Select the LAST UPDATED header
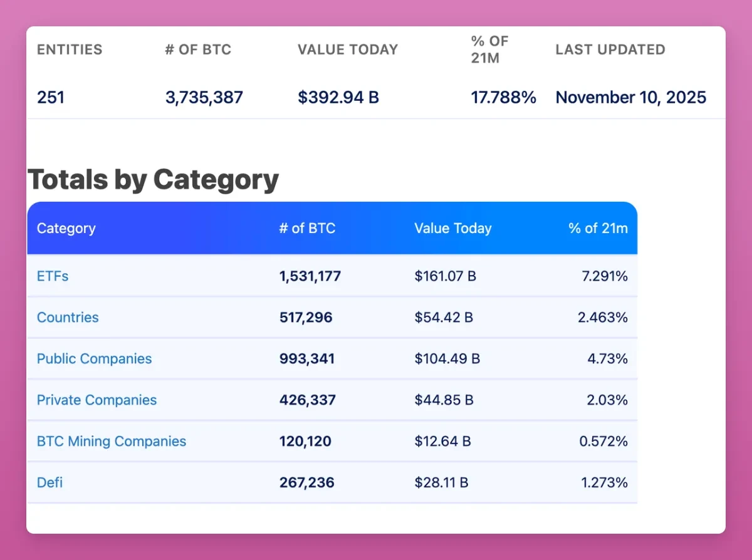The image size is (752, 560). pos(610,49)
